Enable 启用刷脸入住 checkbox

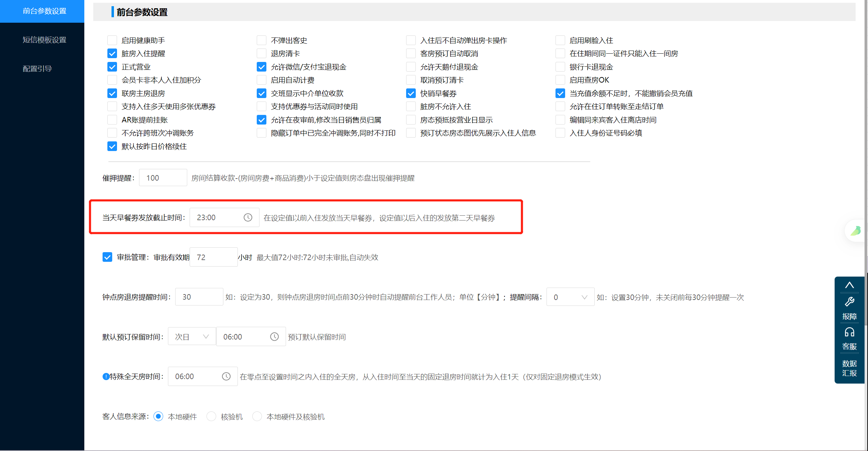pyautogui.click(x=560, y=40)
